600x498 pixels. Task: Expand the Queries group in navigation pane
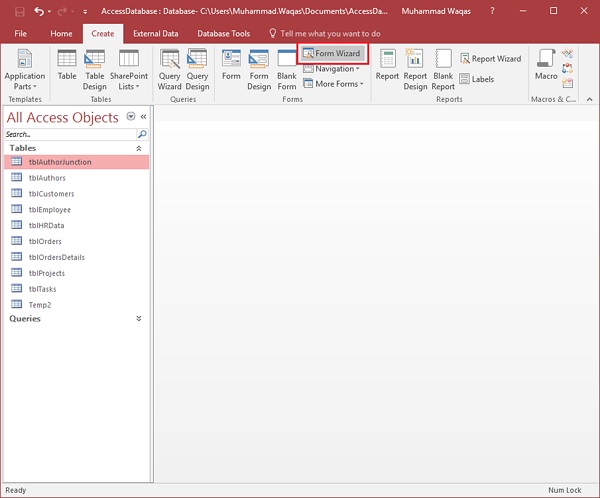point(138,318)
